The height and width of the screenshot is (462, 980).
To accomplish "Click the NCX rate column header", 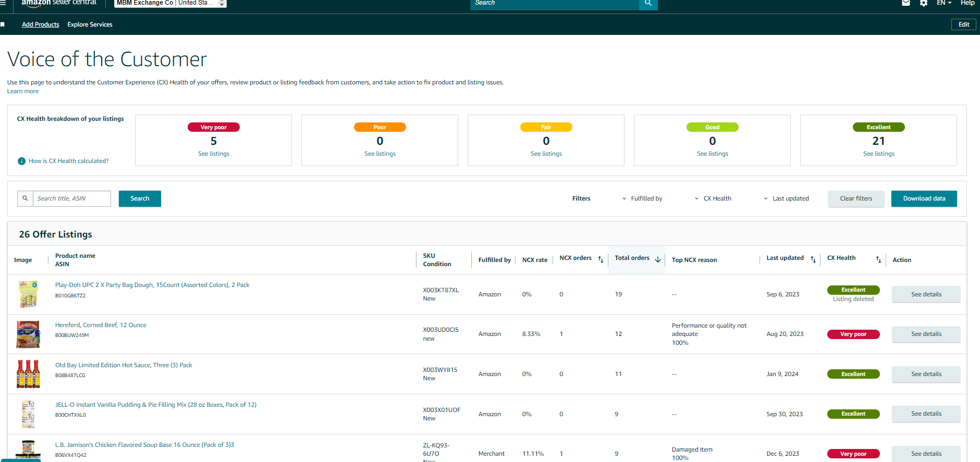I will pos(535,260).
